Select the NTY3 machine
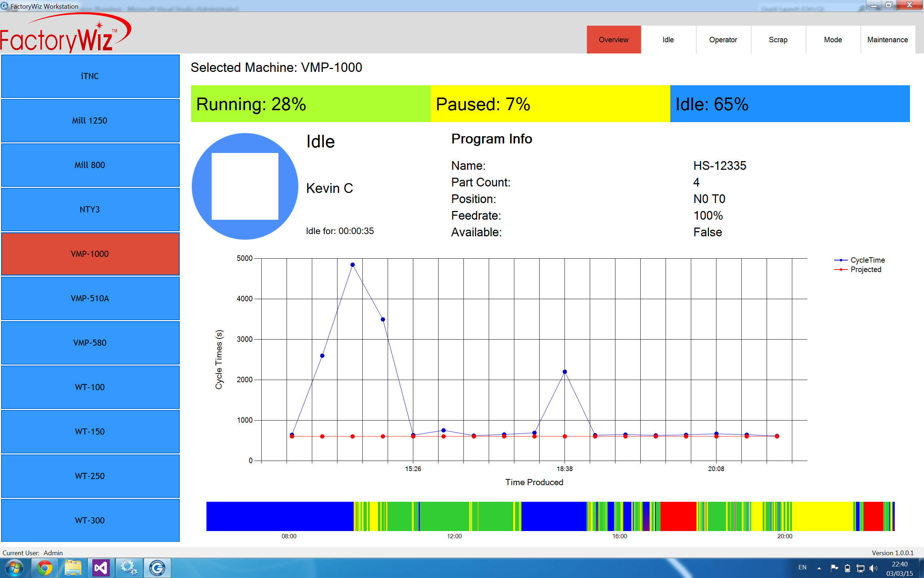Image resolution: width=924 pixels, height=578 pixels. tap(90, 209)
